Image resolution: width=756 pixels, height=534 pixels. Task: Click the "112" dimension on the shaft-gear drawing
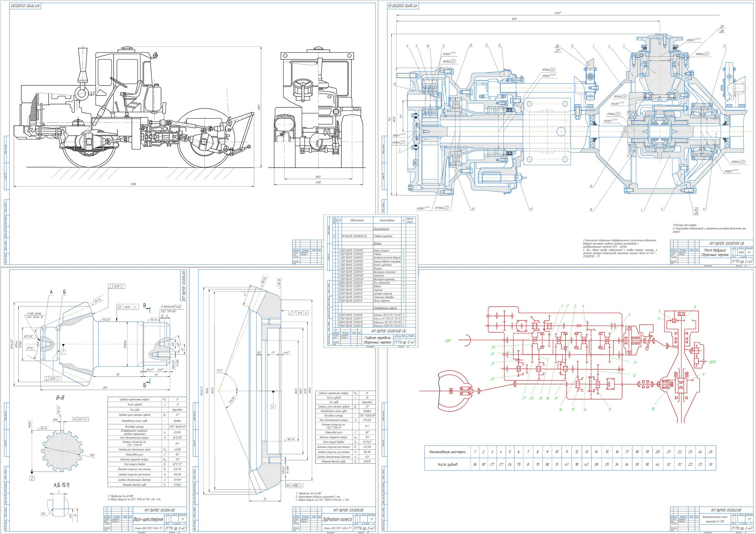[117, 374]
